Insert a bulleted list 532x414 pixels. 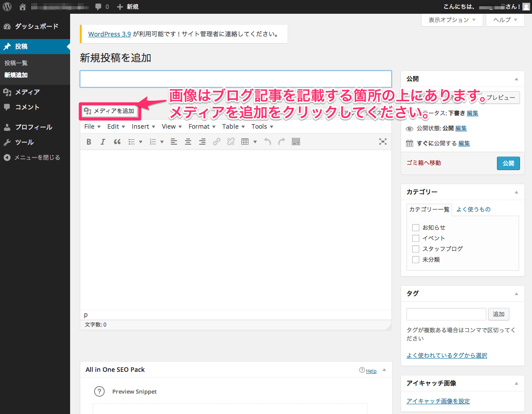coord(132,142)
